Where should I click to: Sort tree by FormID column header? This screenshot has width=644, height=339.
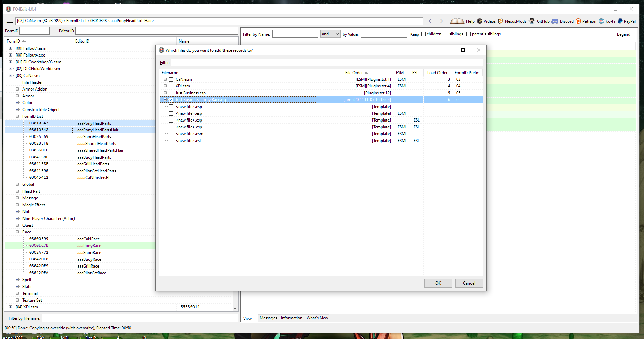pos(38,41)
